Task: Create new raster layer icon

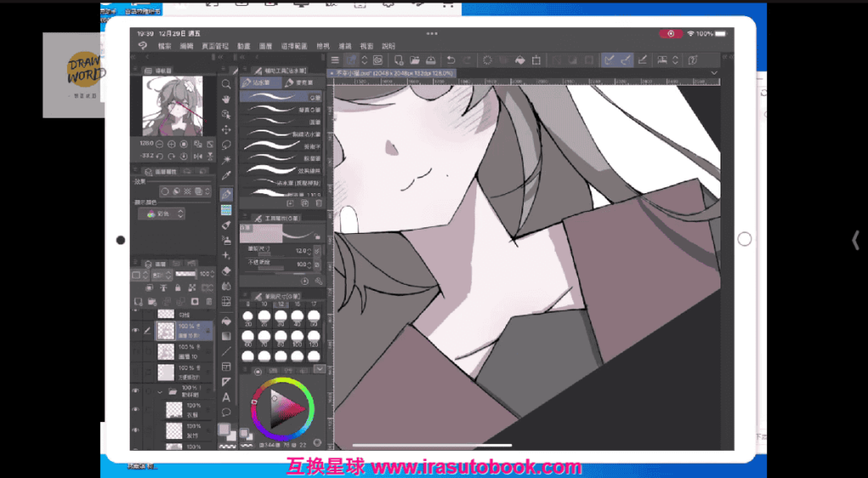Action: pyautogui.click(x=138, y=302)
